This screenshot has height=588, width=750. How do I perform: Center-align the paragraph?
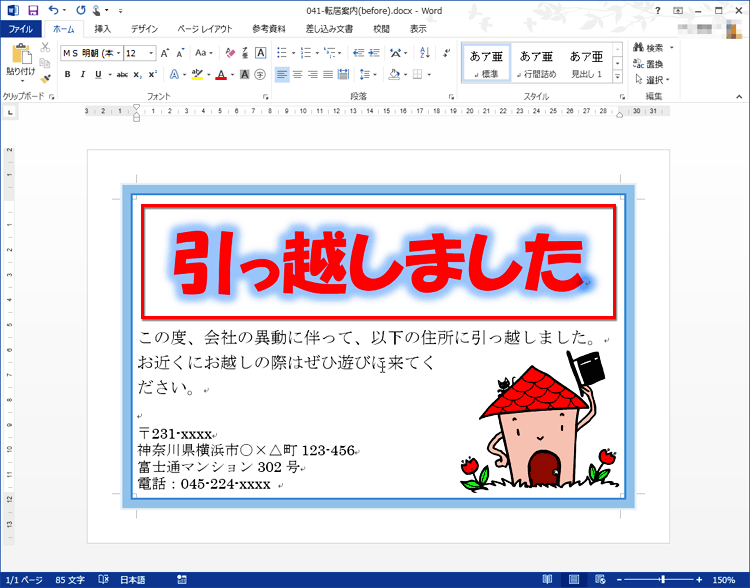point(298,75)
